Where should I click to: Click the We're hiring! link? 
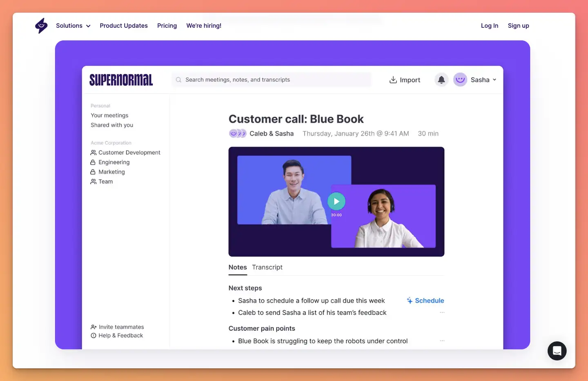click(x=204, y=26)
